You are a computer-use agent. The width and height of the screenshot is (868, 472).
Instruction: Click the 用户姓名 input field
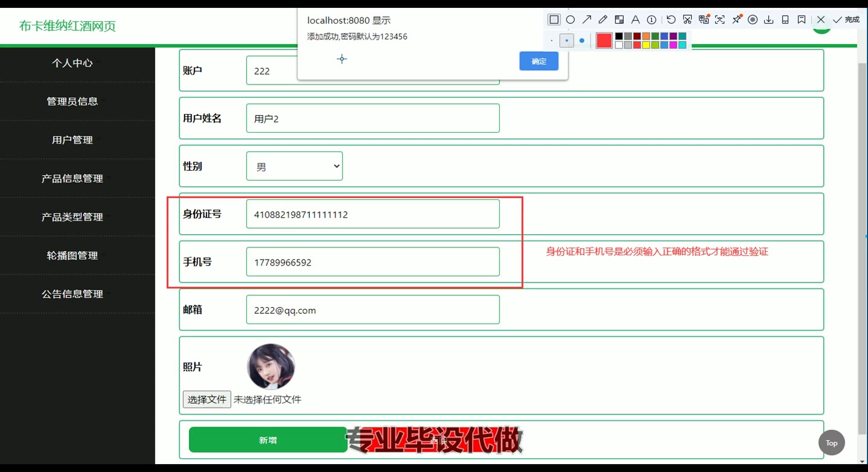point(373,118)
